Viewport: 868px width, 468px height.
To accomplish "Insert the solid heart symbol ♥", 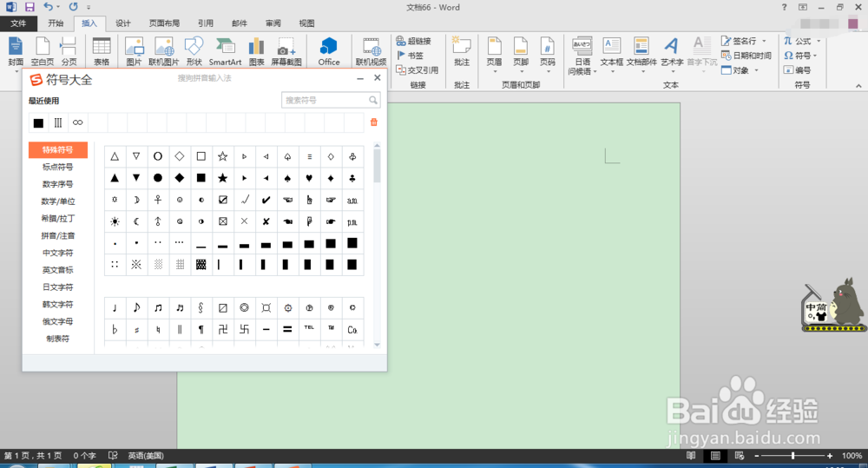I will [309, 178].
